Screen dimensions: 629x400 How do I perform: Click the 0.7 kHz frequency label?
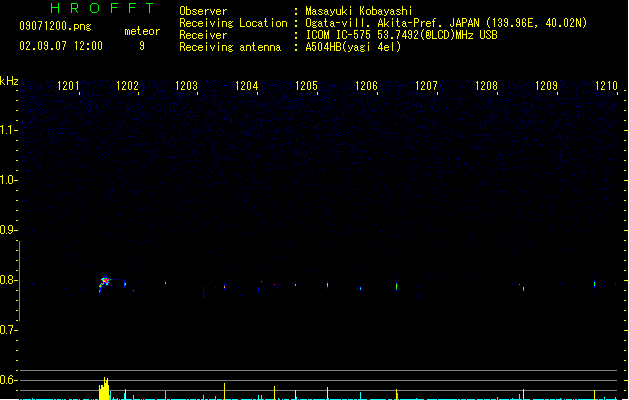pyautogui.click(x=8, y=330)
